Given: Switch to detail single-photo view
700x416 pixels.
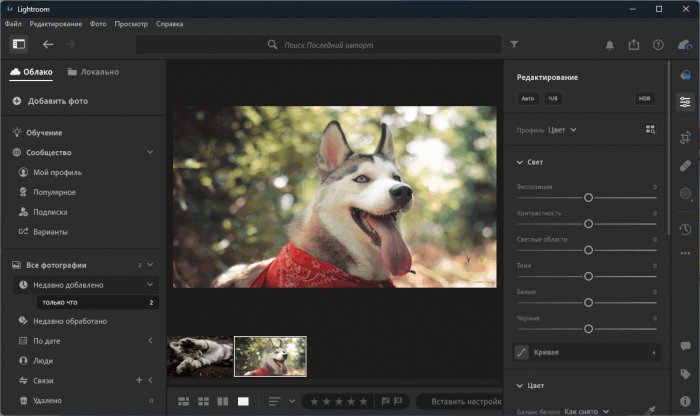Looking at the screenshot, I should [243, 401].
